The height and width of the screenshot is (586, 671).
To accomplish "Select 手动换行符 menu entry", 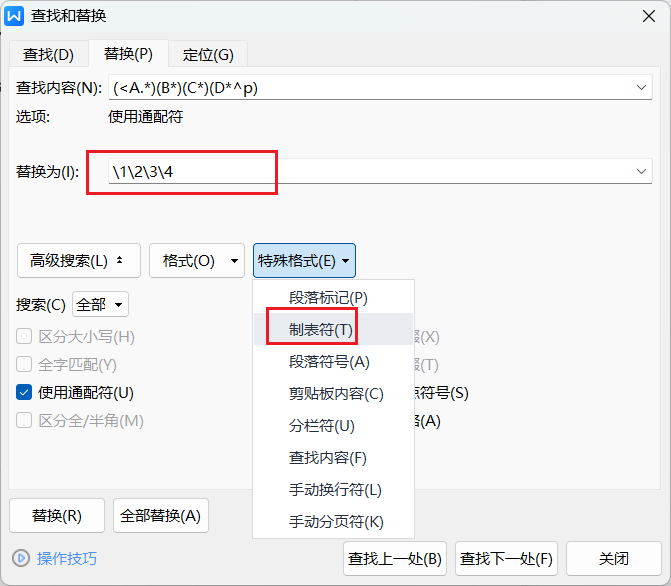I will [335, 490].
